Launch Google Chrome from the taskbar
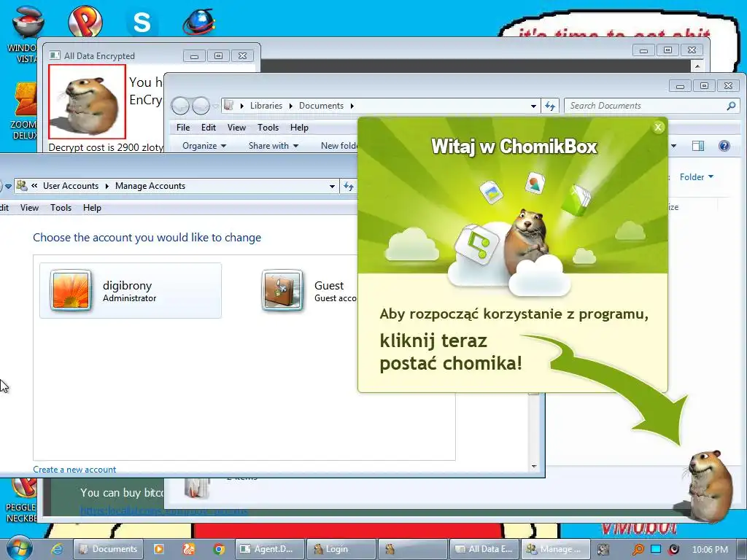Image resolution: width=747 pixels, height=560 pixels. click(219, 549)
